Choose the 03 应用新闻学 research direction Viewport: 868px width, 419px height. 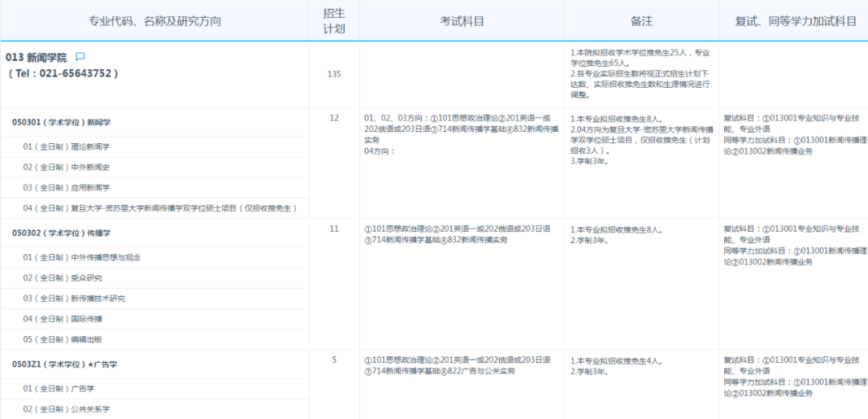67,188
